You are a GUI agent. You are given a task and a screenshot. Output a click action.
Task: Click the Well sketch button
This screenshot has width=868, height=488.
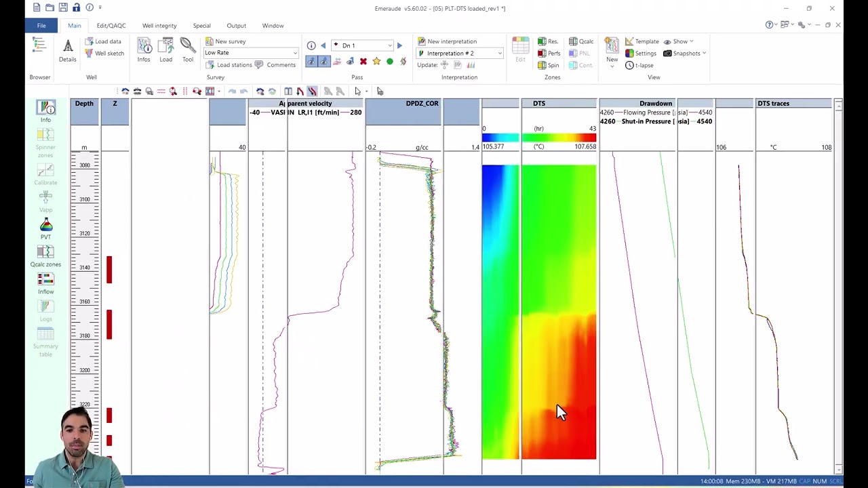104,53
